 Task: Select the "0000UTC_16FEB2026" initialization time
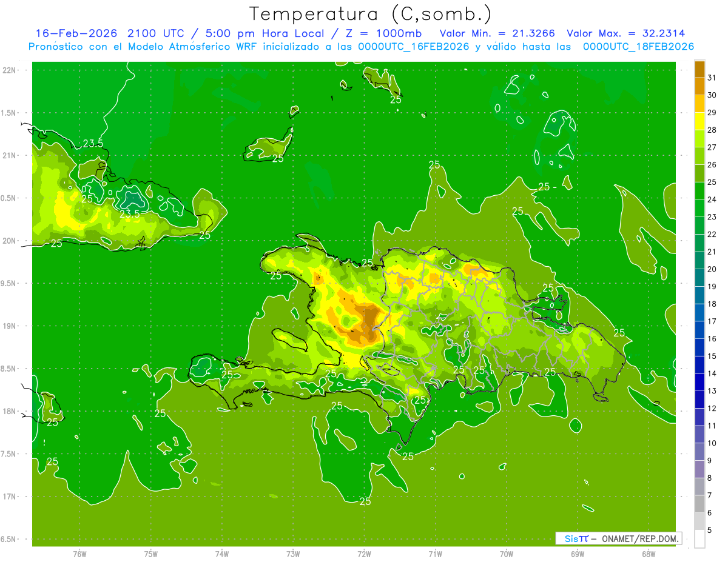point(414,47)
